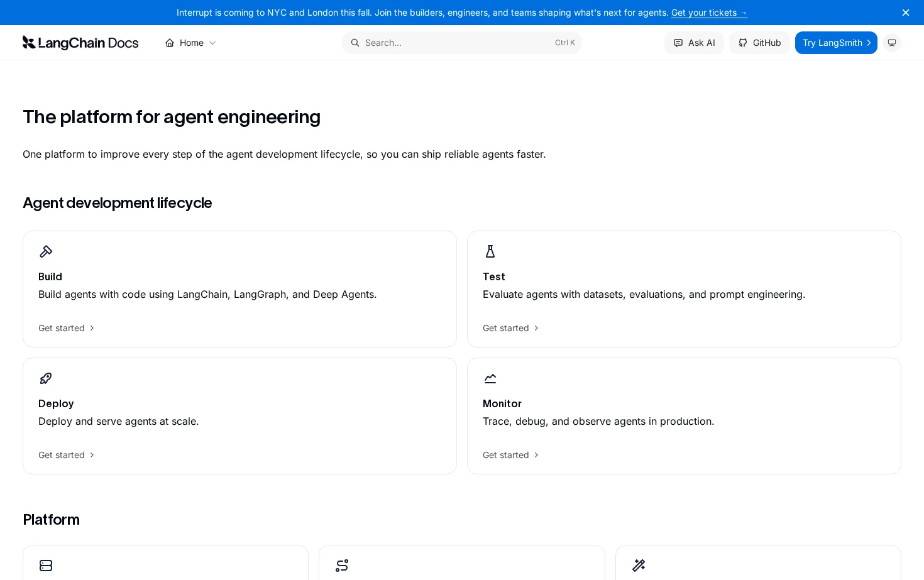Image resolution: width=924 pixels, height=580 pixels.
Task: Click the flask icon on Test card
Action: (490, 251)
